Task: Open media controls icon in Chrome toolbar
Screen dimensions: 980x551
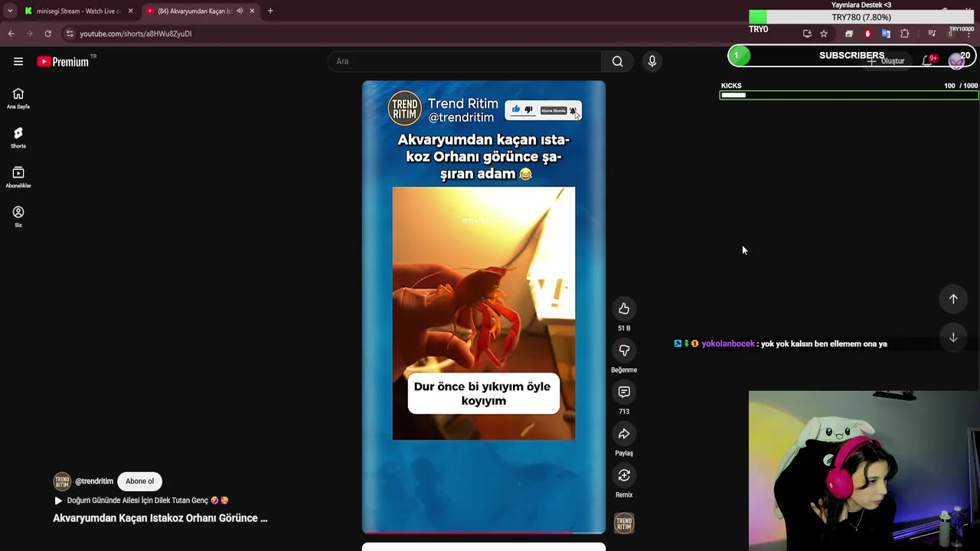Action: coord(932,34)
